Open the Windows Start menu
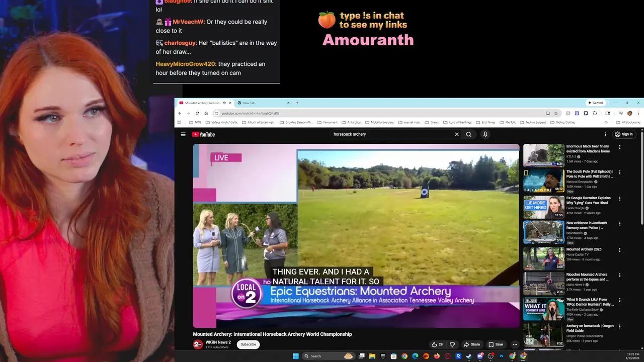Image resolution: width=644 pixels, height=362 pixels. 295,356
